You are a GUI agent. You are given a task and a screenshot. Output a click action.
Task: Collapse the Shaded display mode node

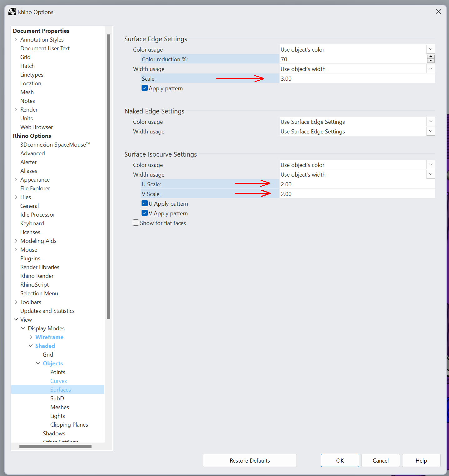point(31,346)
